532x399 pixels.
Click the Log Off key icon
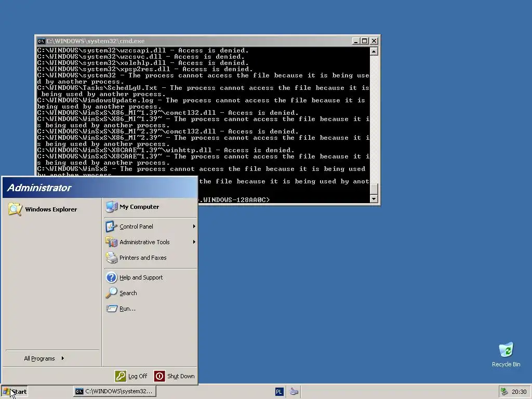tap(121, 376)
